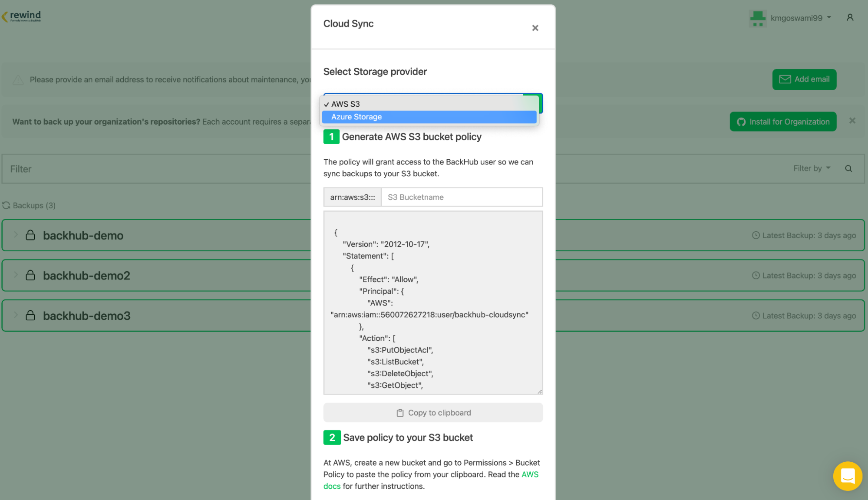
Task: Open the chat support widget
Action: pyautogui.click(x=848, y=476)
